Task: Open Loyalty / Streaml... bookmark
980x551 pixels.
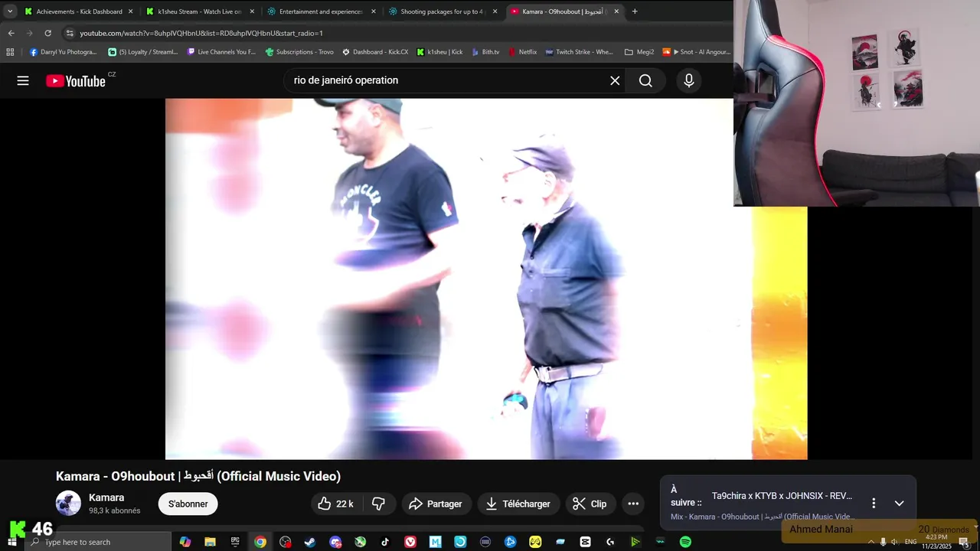Action: pos(143,52)
